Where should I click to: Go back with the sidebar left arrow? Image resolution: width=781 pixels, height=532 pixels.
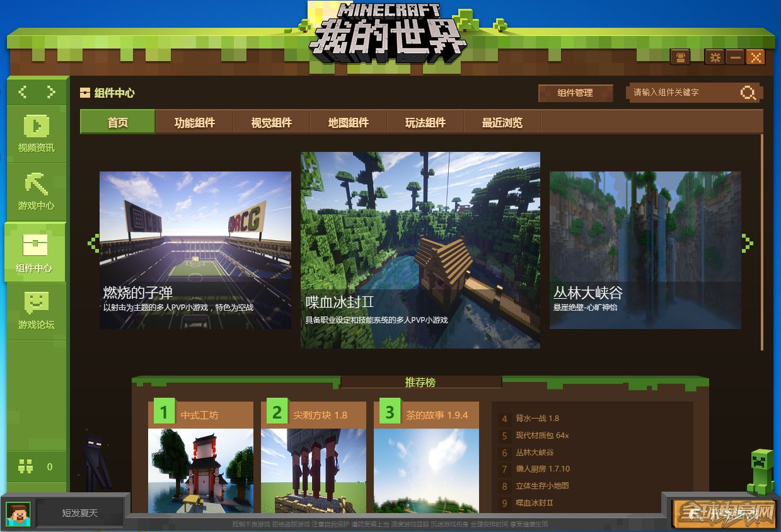point(23,92)
